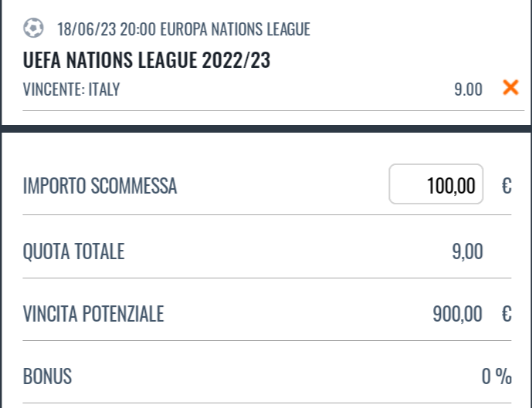
Task: Click the soccer ball sport icon
Action: tap(33, 29)
